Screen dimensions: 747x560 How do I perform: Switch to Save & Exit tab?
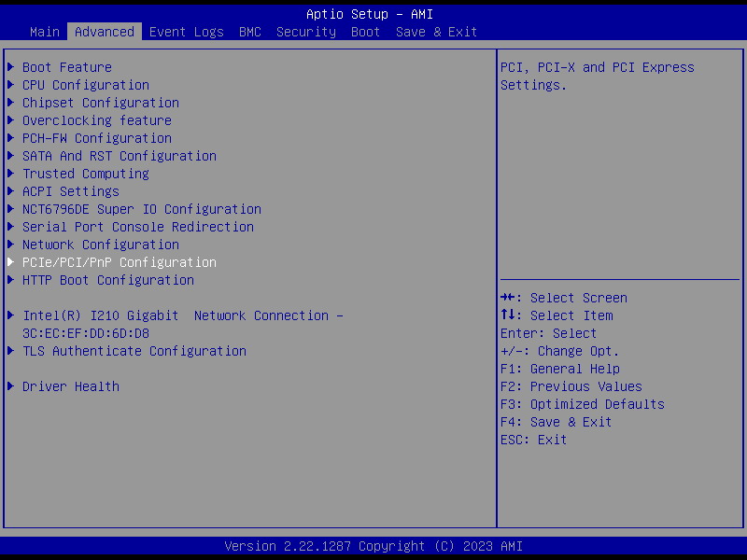pyautogui.click(x=437, y=32)
